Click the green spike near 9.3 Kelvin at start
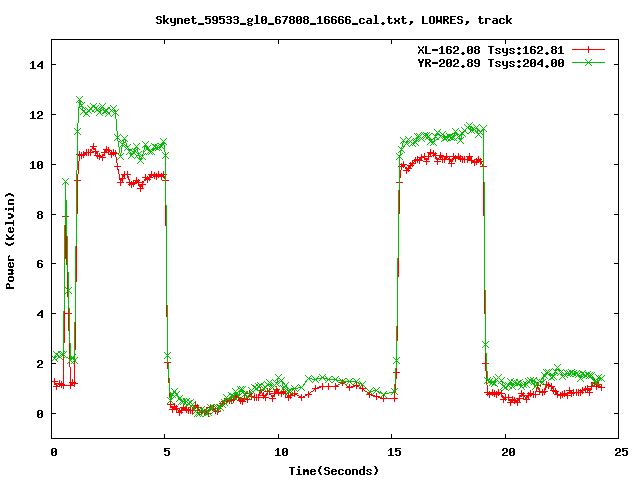The width and height of the screenshot is (640, 480). pyautogui.click(x=65, y=182)
